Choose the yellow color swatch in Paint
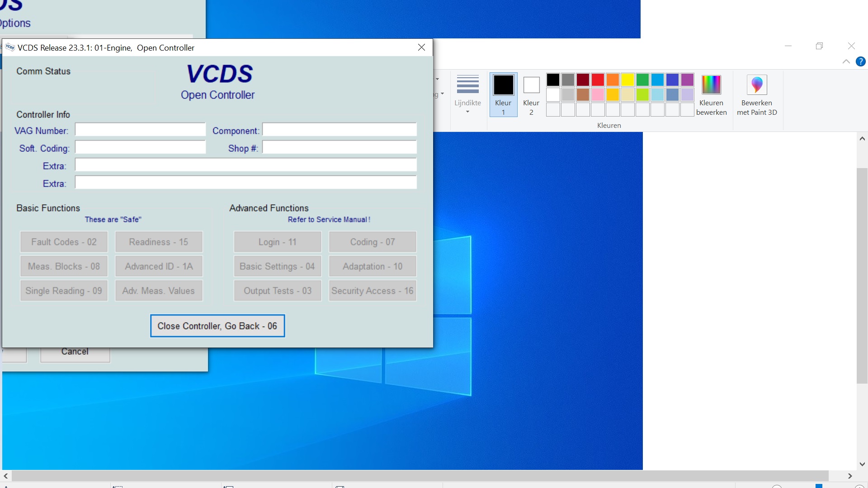 627,80
